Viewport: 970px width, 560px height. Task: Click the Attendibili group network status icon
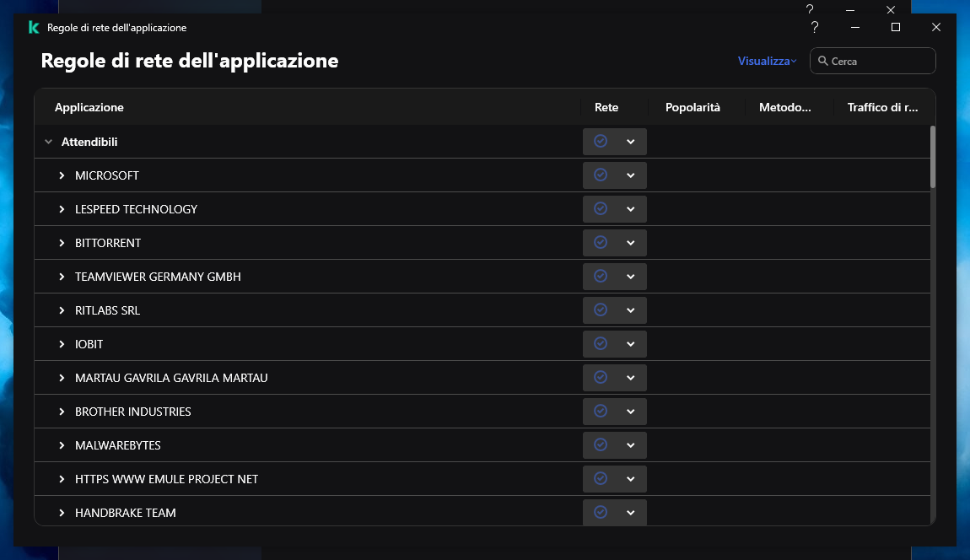601,142
